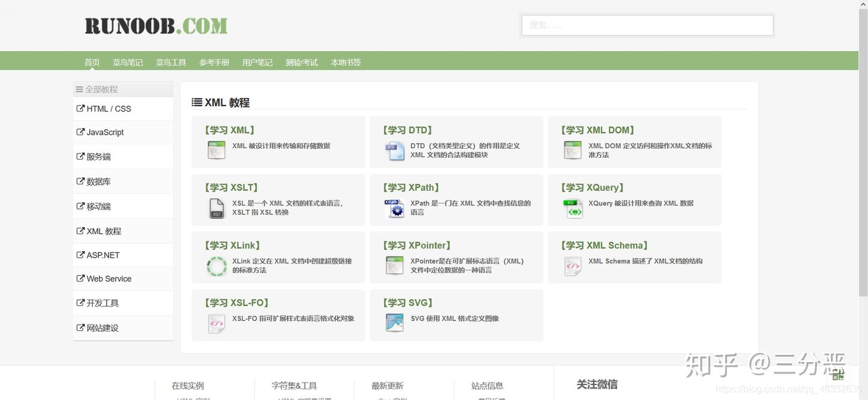868x400 pixels.
Task: Select Web Service sidebar category
Action: (x=123, y=279)
